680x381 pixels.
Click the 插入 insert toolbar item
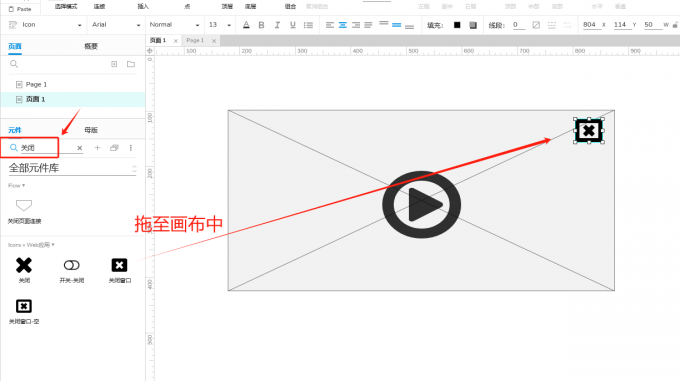[143, 7]
